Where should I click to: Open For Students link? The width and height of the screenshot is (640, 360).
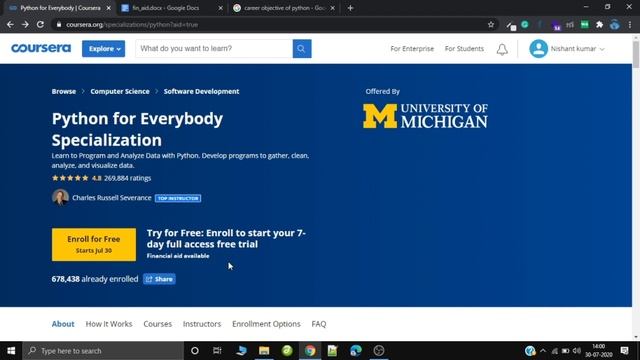464,49
